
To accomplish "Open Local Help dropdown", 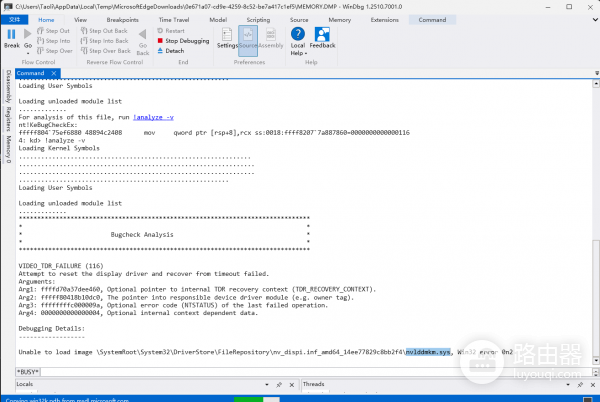I will coord(298,41).
